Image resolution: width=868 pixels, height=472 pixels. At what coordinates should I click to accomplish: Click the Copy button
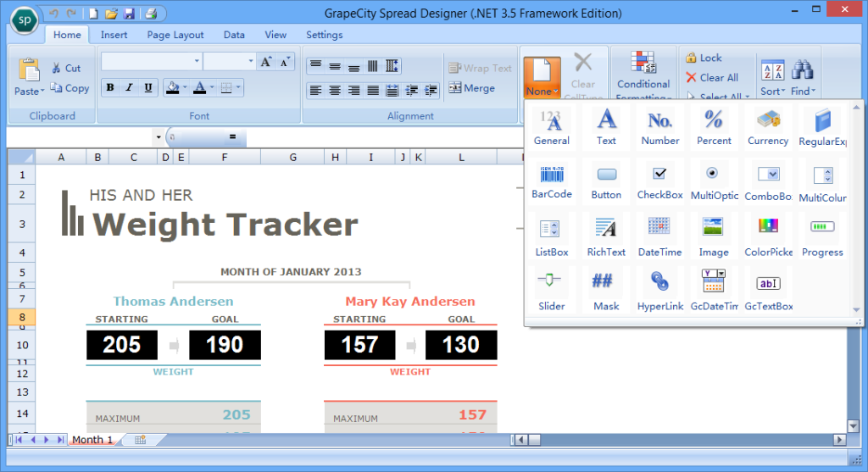coord(70,88)
